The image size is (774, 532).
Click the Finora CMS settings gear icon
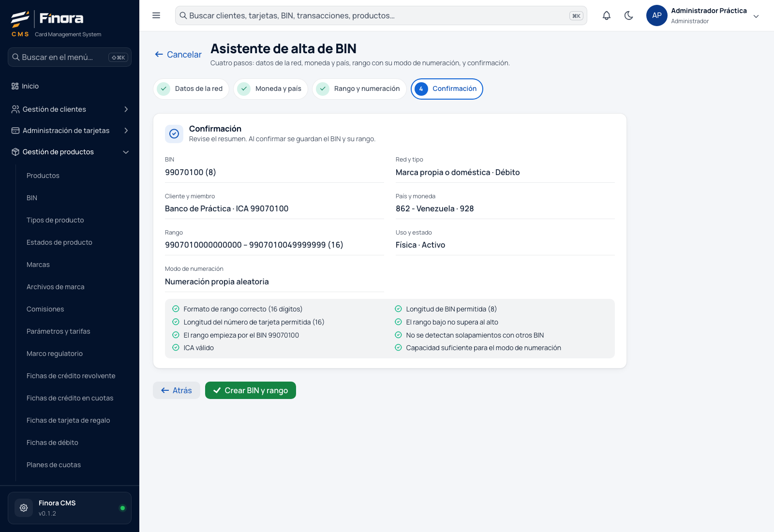pyautogui.click(x=24, y=508)
